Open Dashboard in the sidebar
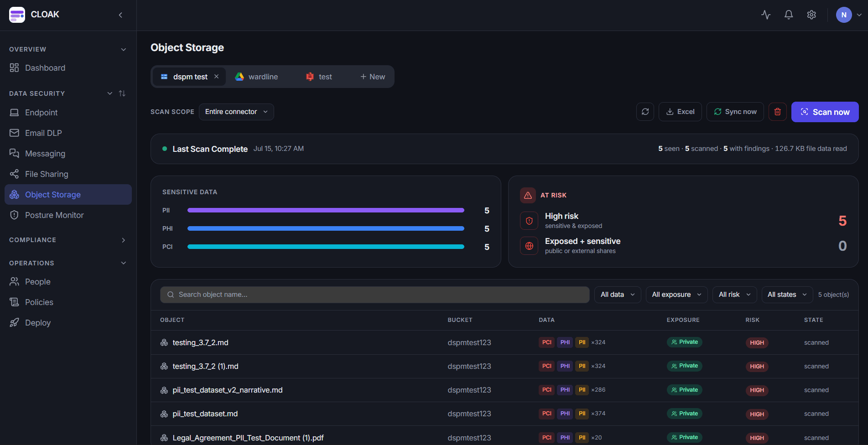This screenshot has height=445, width=868. (x=68, y=68)
